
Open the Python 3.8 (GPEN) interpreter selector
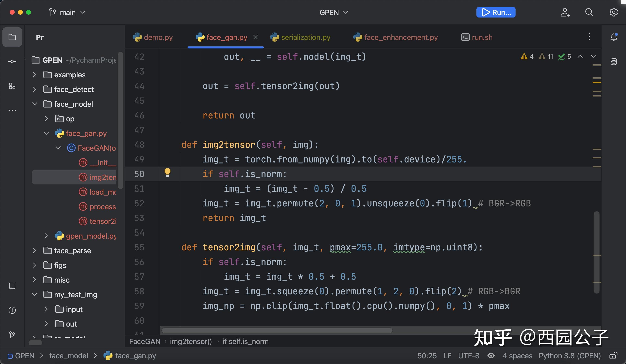point(570,356)
